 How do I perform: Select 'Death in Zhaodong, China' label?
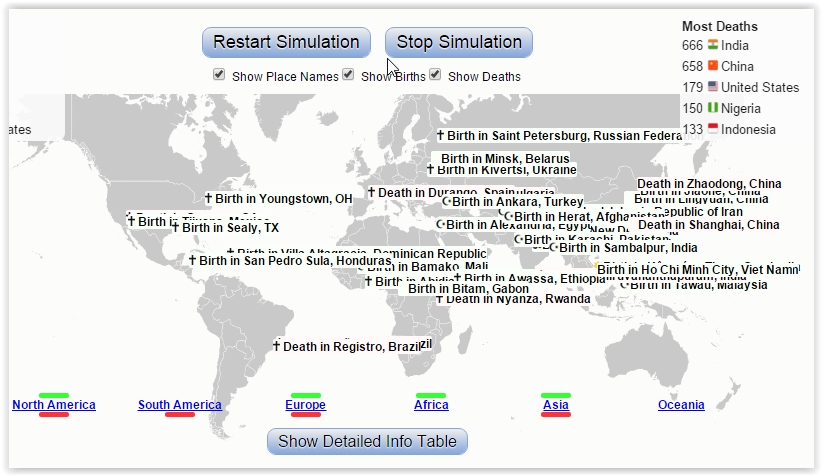tap(709, 184)
